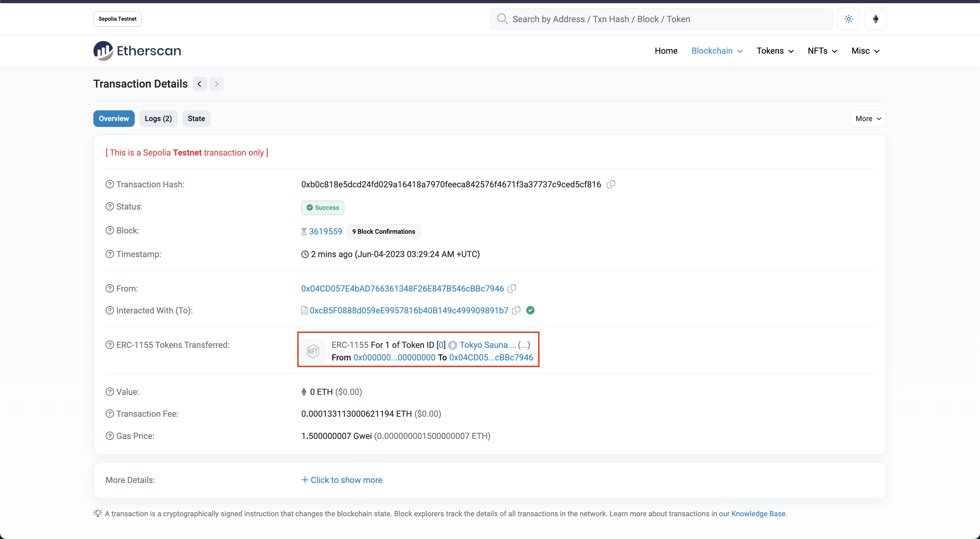Image resolution: width=980 pixels, height=539 pixels.
Task: Select the Overview tab
Action: [114, 118]
